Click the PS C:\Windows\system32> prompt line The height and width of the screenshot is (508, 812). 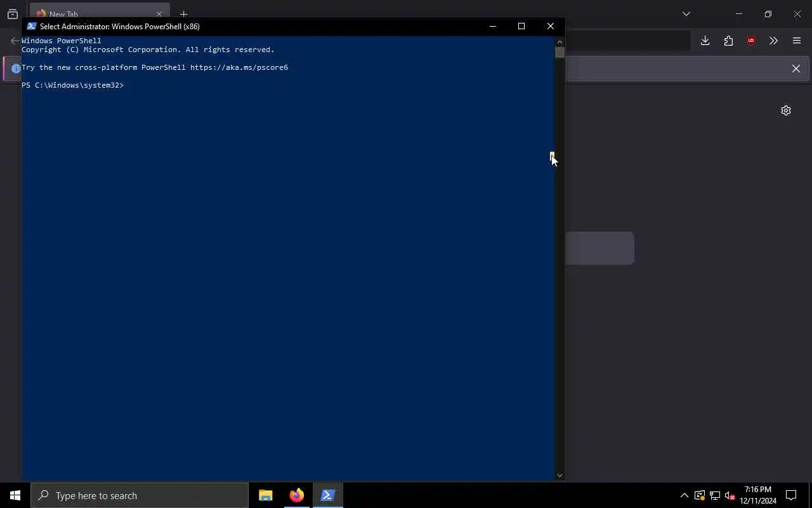click(73, 85)
